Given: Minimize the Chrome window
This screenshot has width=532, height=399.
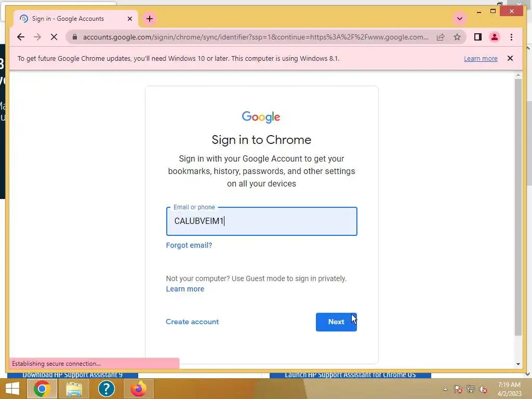Looking at the screenshot, I should coord(478,12).
